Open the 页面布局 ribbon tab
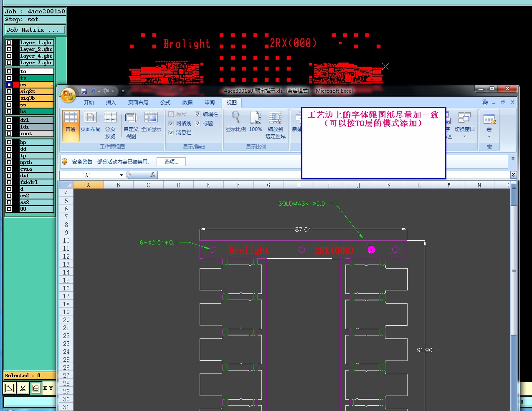532x411 pixels. point(138,103)
